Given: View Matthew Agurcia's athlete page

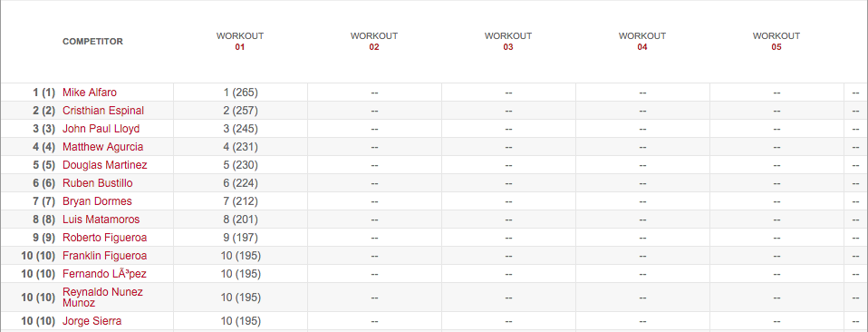Looking at the screenshot, I should (x=103, y=147).
